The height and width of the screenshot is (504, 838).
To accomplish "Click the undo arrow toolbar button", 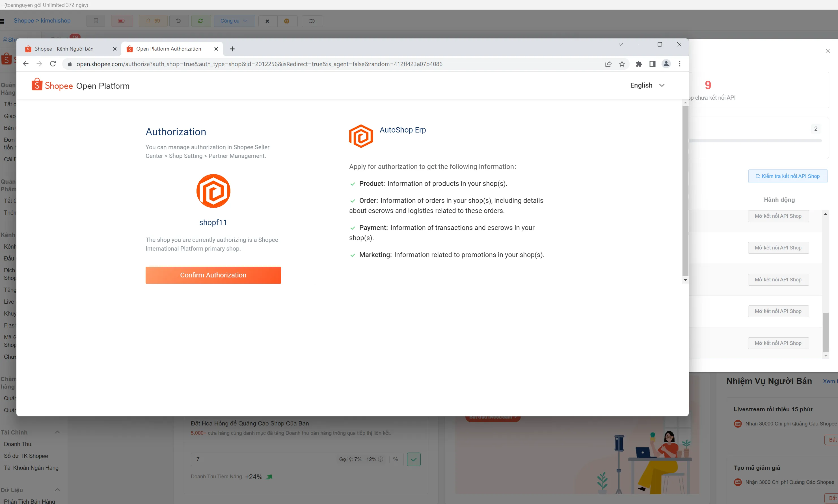I will 178,21.
